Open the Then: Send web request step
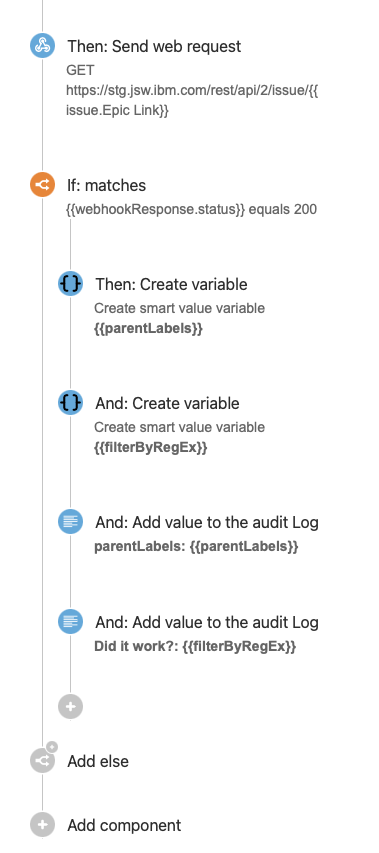 (154, 46)
